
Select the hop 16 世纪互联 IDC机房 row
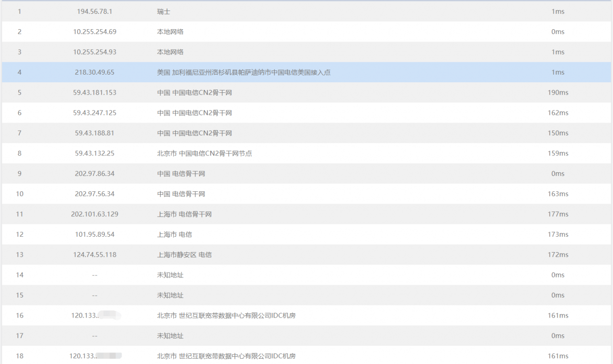[306, 315]
